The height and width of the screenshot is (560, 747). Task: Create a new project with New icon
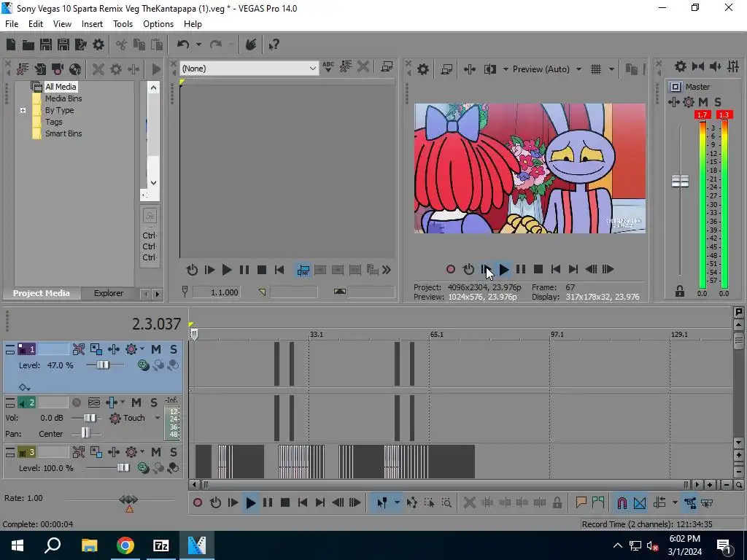[x=10, y=44]
